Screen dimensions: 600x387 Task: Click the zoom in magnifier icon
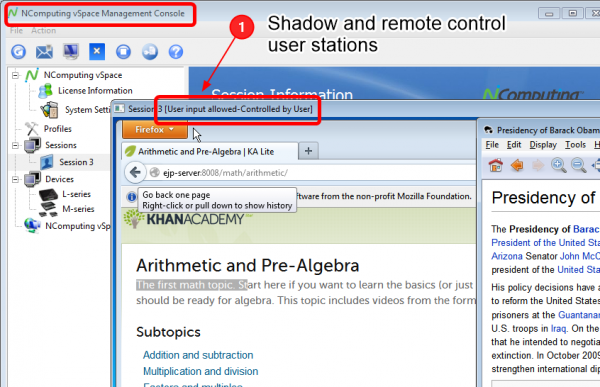tap(559, 165)
